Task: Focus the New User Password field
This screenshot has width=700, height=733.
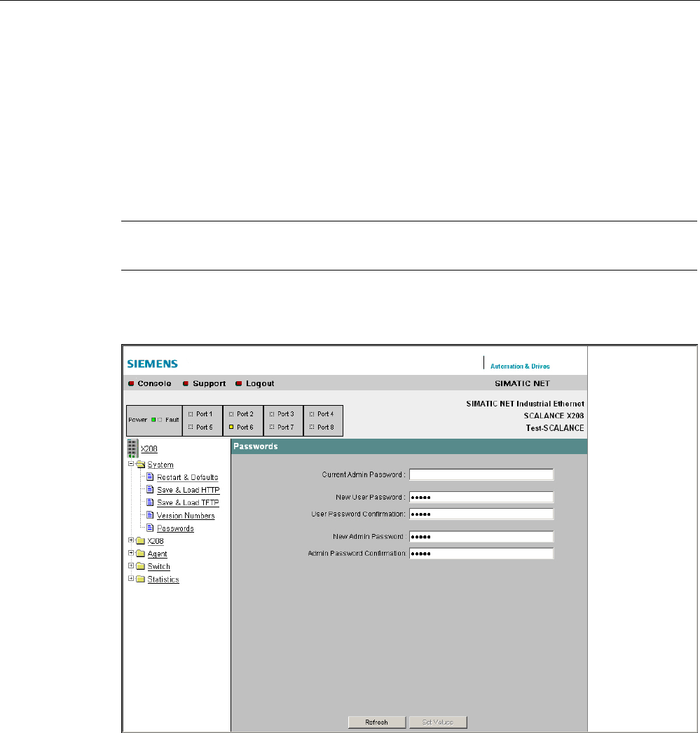Action: [x=481, y=497]
